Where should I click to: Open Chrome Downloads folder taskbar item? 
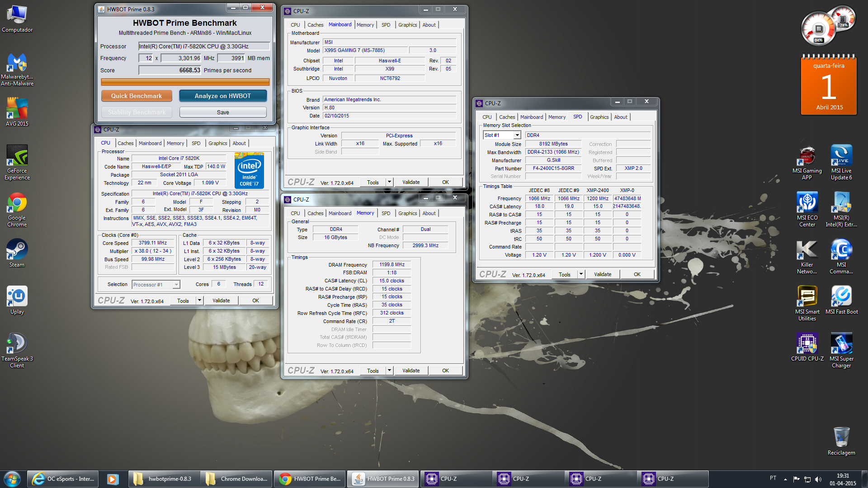click(237, 479)
